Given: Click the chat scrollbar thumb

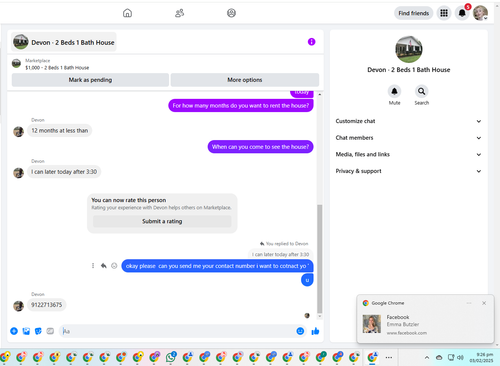Looking at the screenshot, I should tap(319, 259).
